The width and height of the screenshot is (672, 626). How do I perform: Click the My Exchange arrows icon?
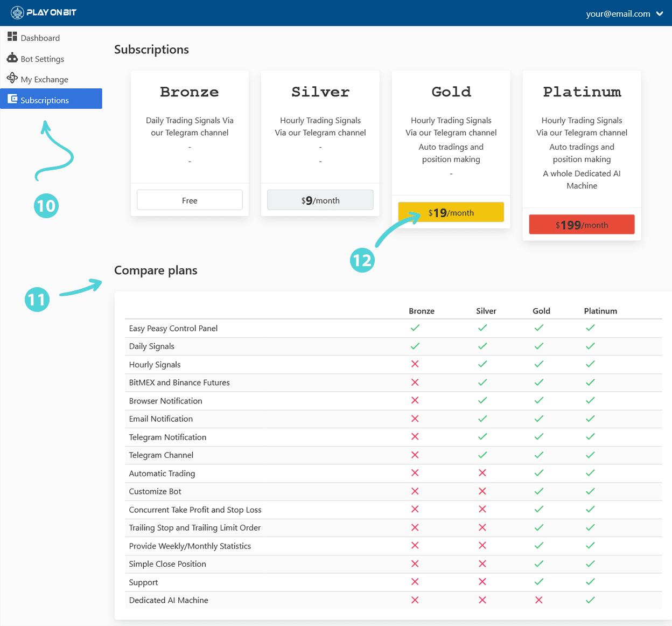12,78
